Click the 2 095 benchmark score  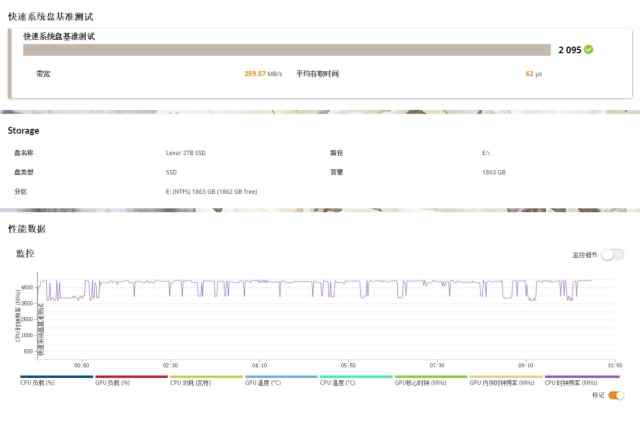[569, 49]
